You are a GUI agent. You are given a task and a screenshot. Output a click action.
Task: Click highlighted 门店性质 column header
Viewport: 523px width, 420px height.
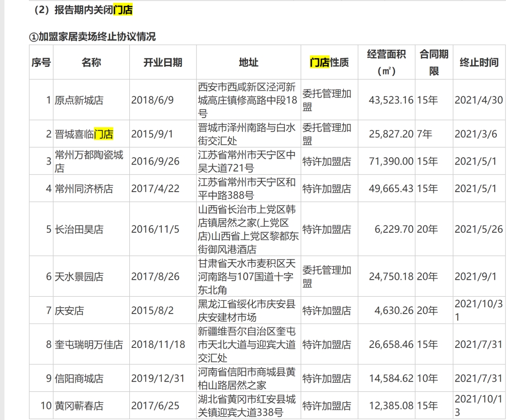pyautogui.click(x=329, y=62)
